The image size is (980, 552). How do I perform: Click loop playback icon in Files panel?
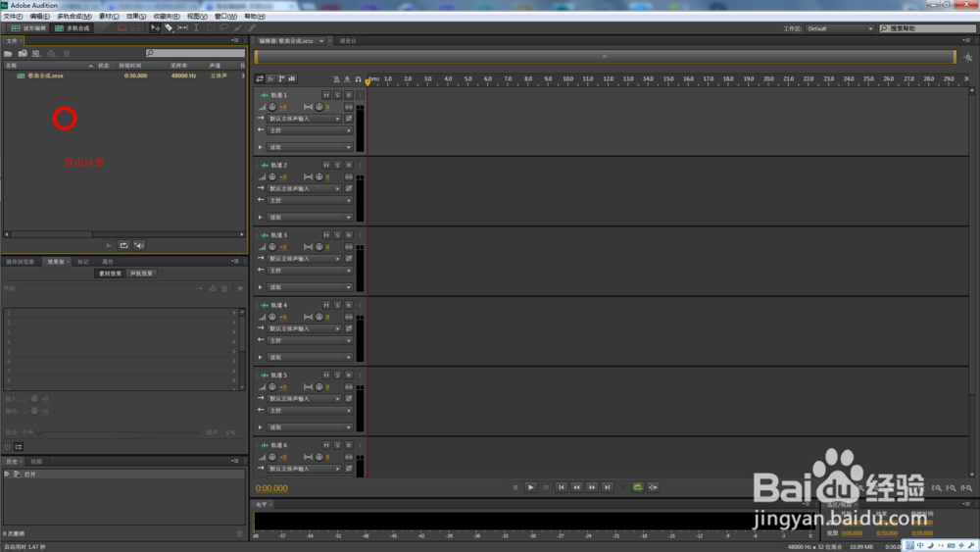click(x=123, y=246)
